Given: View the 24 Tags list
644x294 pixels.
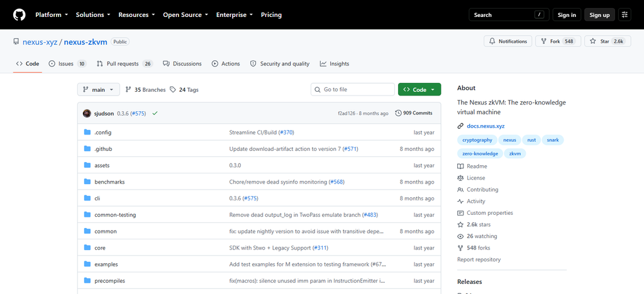Looking at the screenshot, I should (x=184, y=90).
